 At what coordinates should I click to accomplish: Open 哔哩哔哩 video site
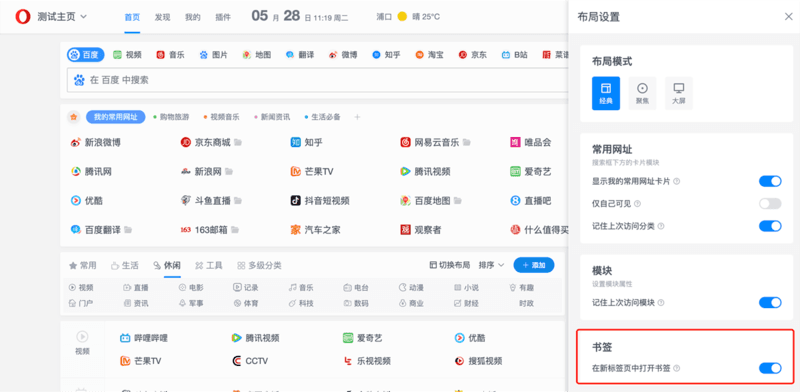(144, 338)
